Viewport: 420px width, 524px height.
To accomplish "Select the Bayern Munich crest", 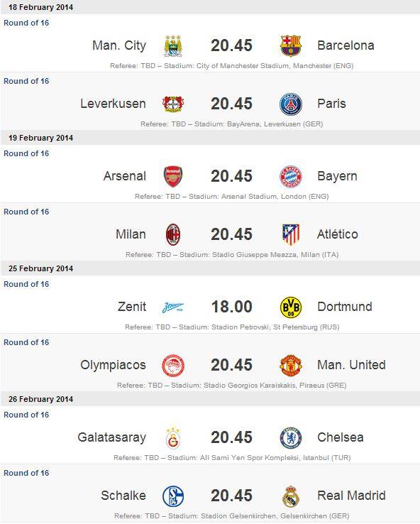I will [x=291, y=177].
